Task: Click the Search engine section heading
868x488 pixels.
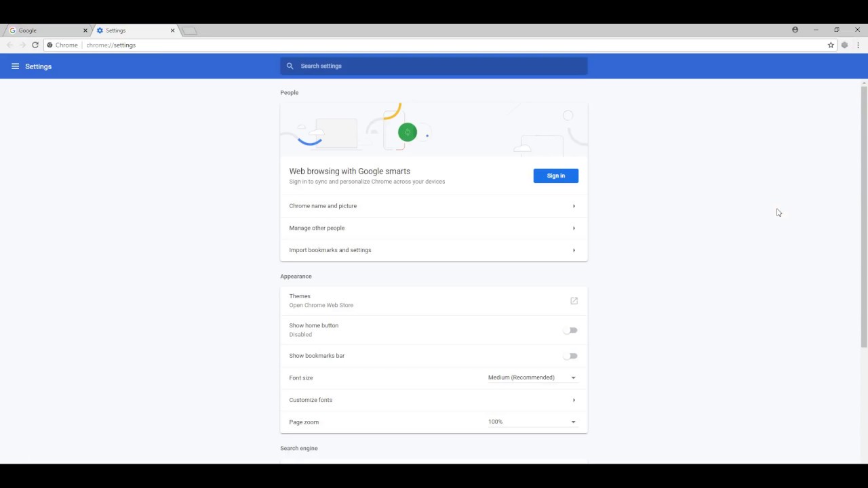Action: [x=299, y=449]
